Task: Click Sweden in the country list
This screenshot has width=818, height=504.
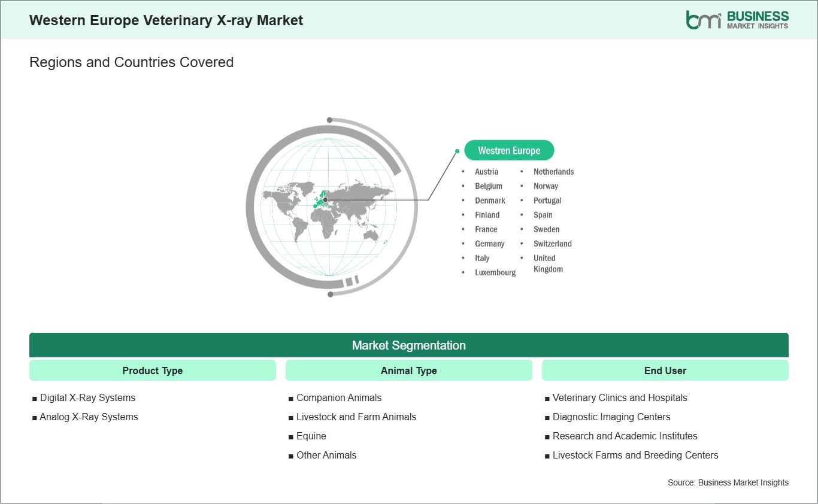Action: pyautogui.click(x=547, y=229)
